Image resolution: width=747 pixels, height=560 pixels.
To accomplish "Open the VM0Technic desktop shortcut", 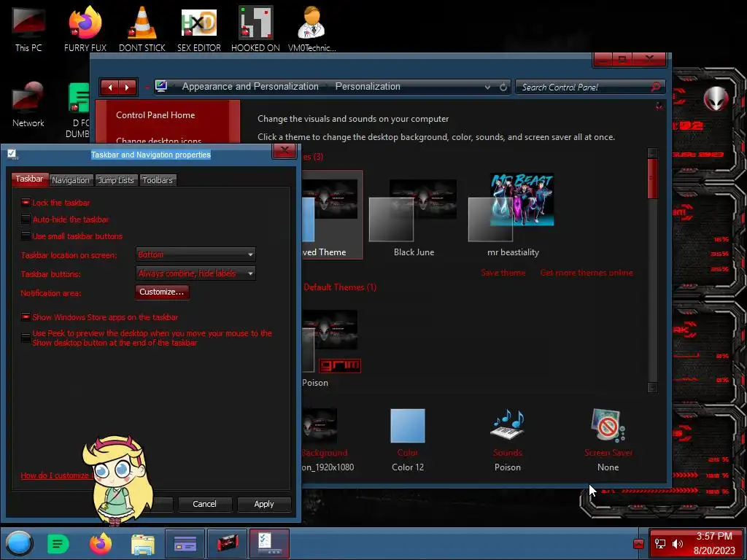I will (x=311, y=28).
